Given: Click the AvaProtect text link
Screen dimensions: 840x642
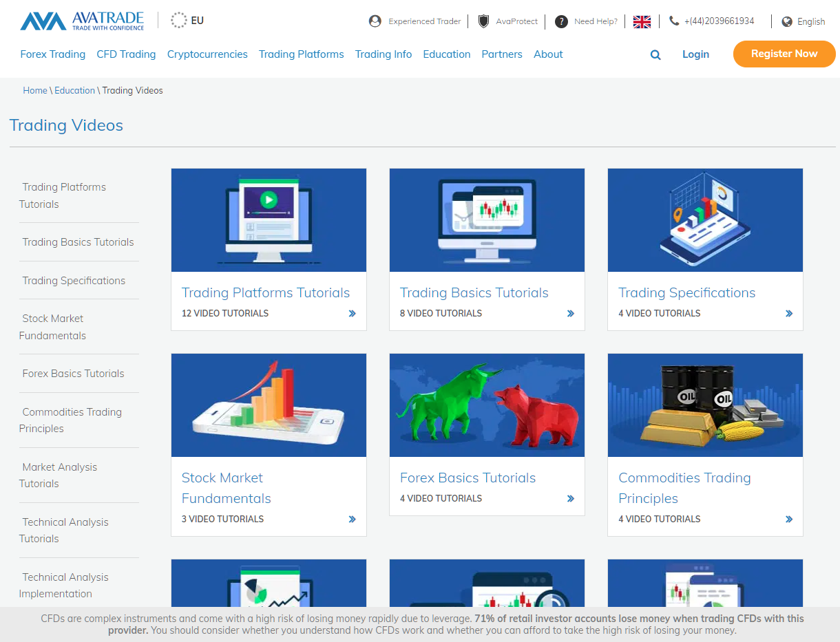Looking at the screenshot, I should pos(517,21).
